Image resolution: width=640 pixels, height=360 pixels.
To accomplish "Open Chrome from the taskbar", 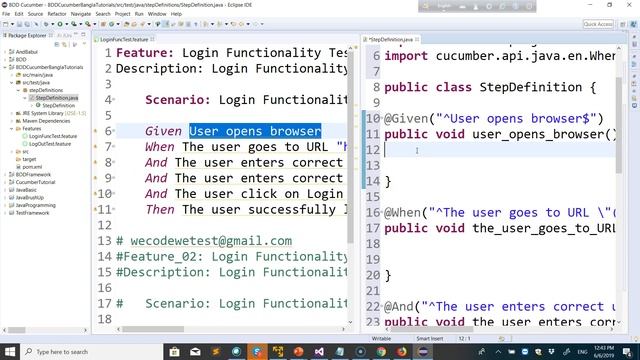I will pos(381,351).
